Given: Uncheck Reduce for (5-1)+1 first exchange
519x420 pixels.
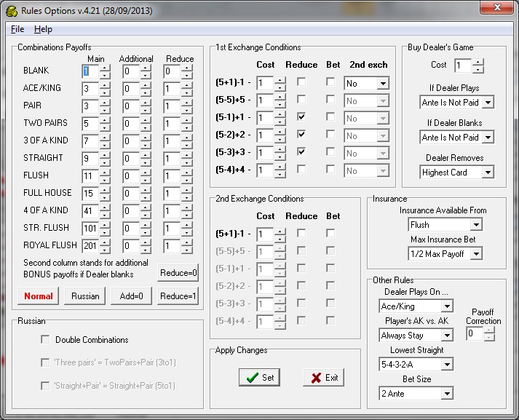Looking at the screenshot, I should coord(301,116).
